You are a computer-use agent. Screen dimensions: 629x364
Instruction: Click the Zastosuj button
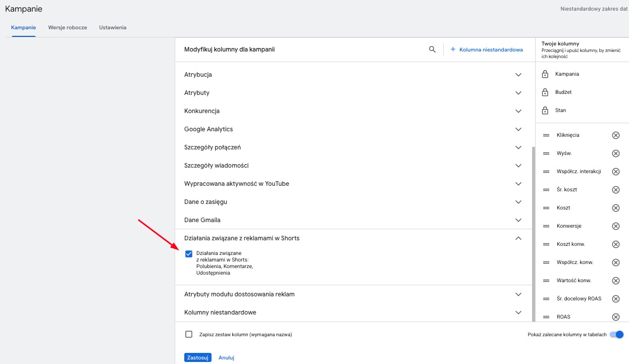coord(198,357)
